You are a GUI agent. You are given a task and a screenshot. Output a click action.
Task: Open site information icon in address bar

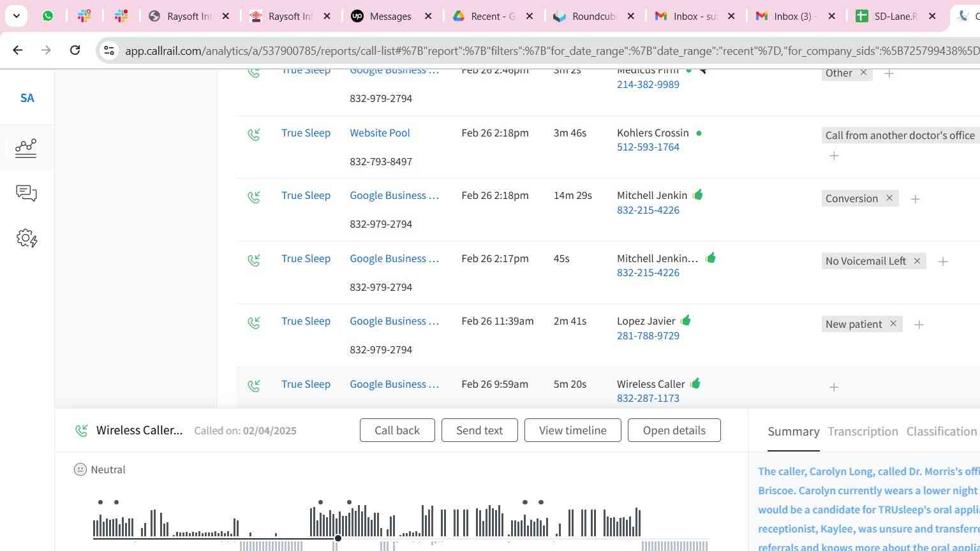109,50
